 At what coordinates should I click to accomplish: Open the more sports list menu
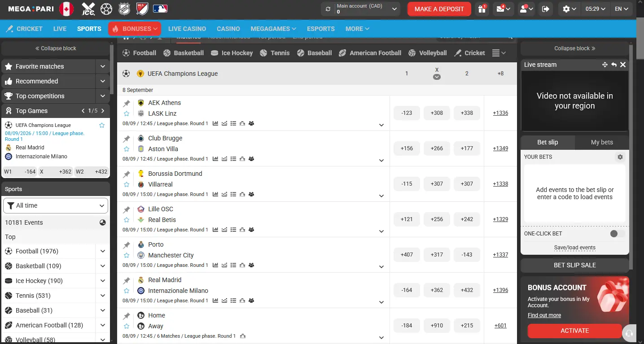tap(499, 53)
